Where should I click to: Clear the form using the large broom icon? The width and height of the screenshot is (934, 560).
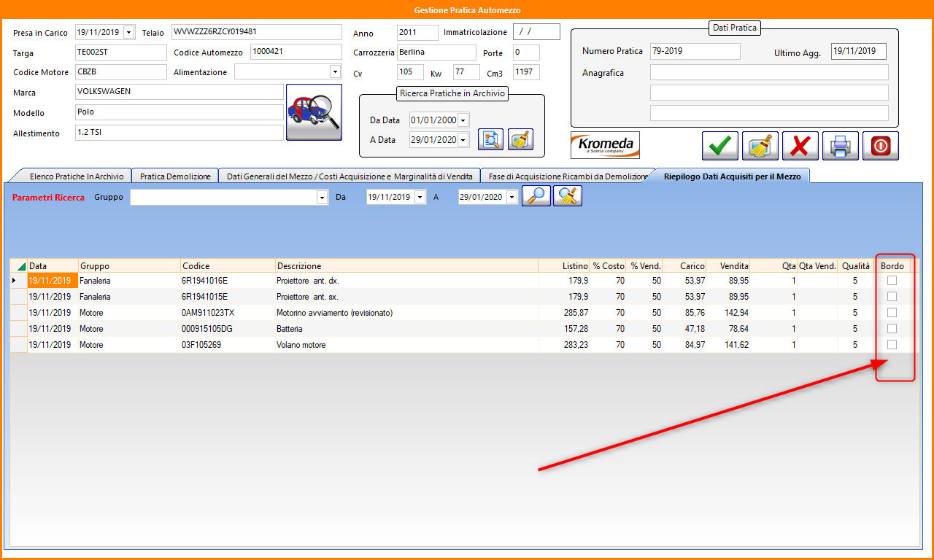point(760,146)
